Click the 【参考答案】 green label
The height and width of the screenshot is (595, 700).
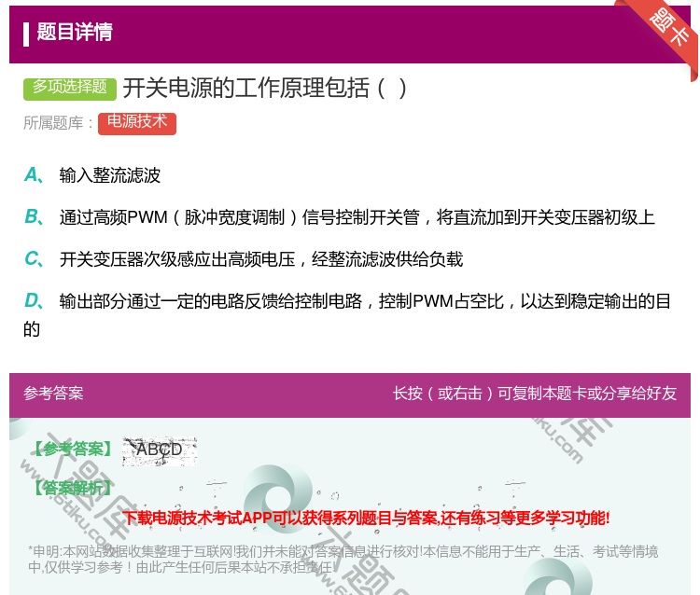(x=73, y=450)
